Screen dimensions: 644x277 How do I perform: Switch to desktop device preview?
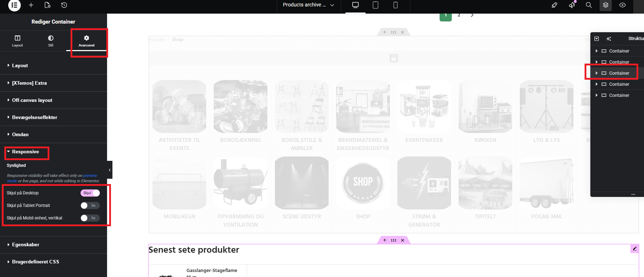coord(355,5)
